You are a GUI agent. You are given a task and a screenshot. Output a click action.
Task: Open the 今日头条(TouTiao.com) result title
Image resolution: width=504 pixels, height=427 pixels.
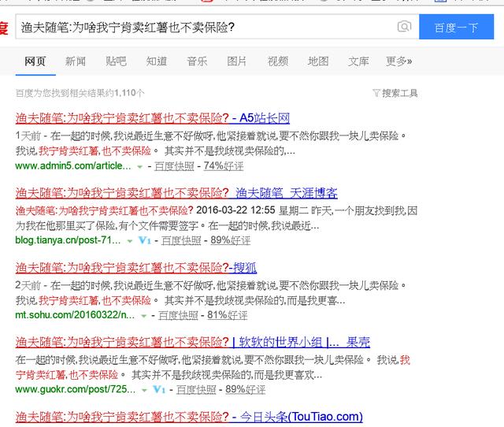point(189,417)
